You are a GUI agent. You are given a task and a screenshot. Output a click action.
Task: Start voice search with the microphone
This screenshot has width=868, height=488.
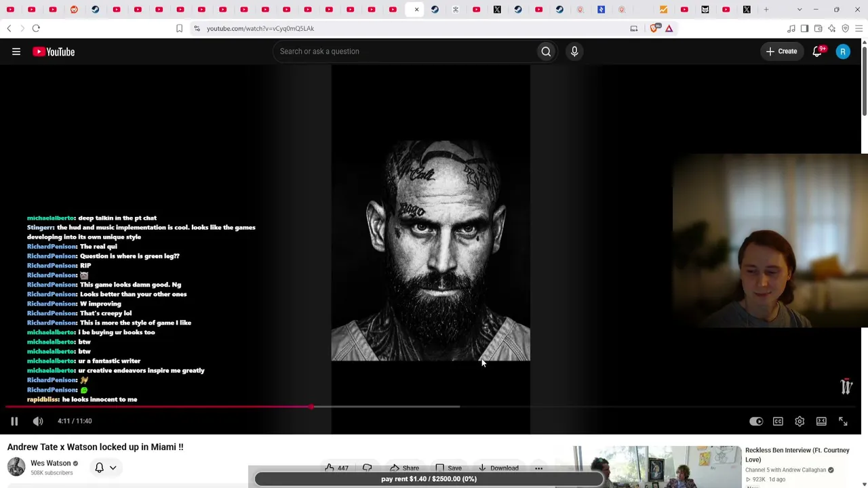[574, 52]
